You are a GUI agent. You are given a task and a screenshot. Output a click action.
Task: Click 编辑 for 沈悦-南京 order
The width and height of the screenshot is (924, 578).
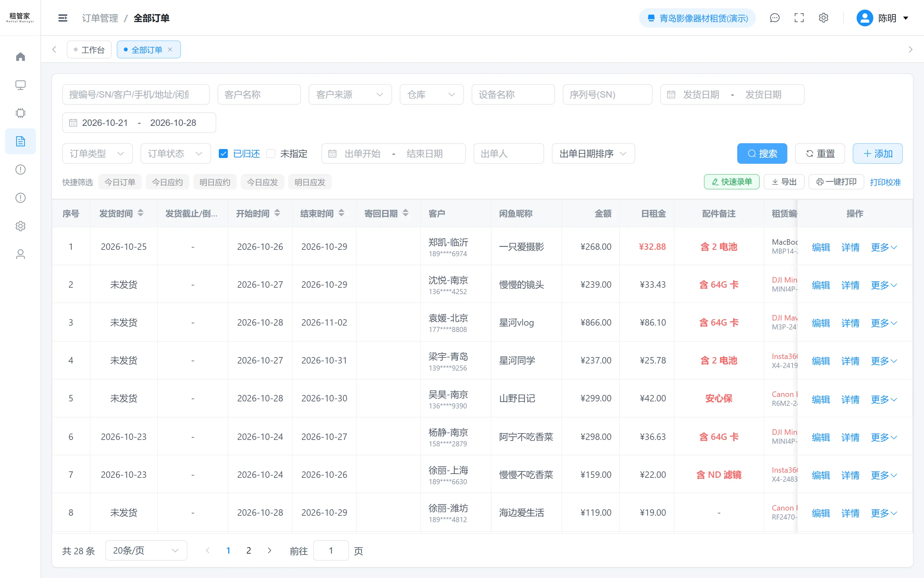tap(821, 285)
